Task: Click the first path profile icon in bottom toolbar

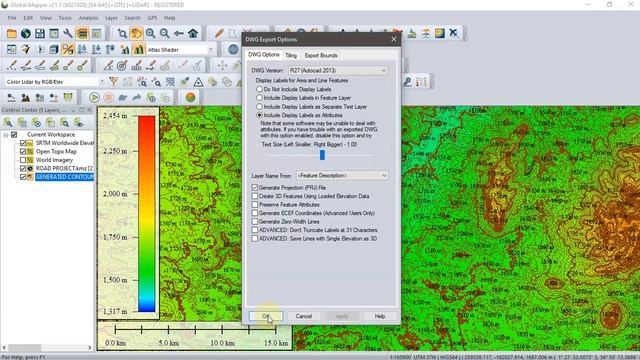Action: tap(11, 98)
